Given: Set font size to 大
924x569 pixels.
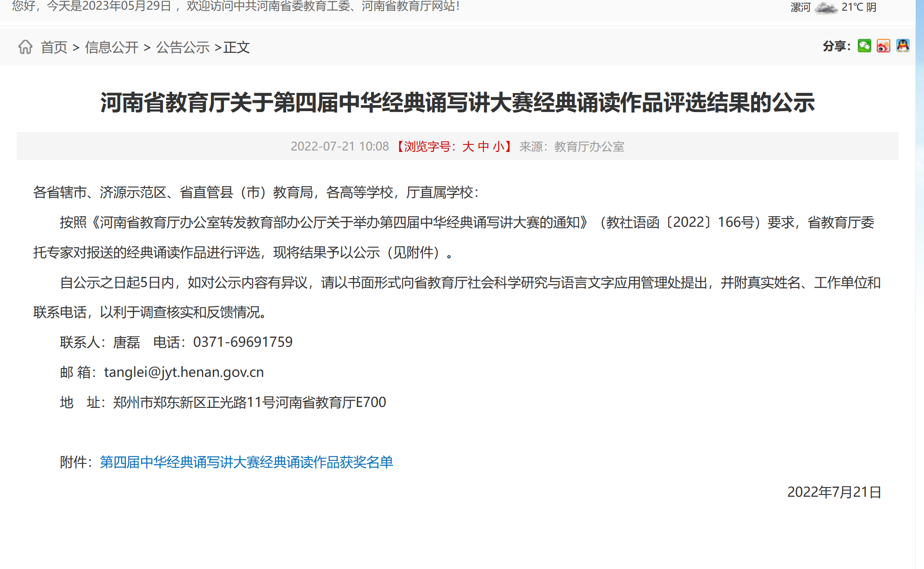Looking at the screenshot, I should click(x=468, y=147).
